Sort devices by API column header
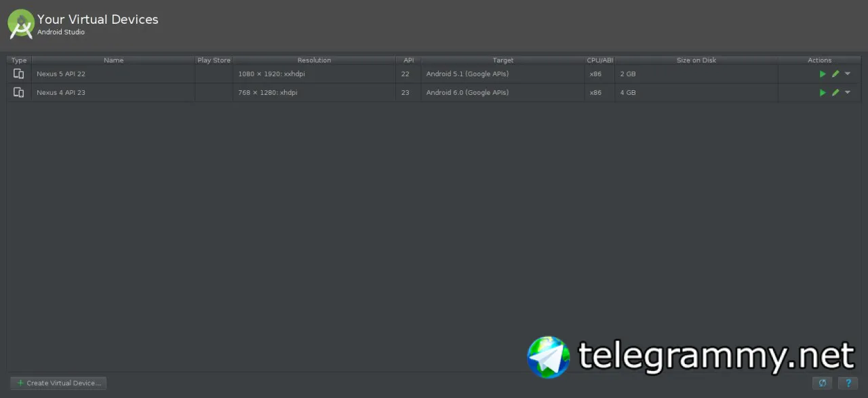 (x=408, y=60)
